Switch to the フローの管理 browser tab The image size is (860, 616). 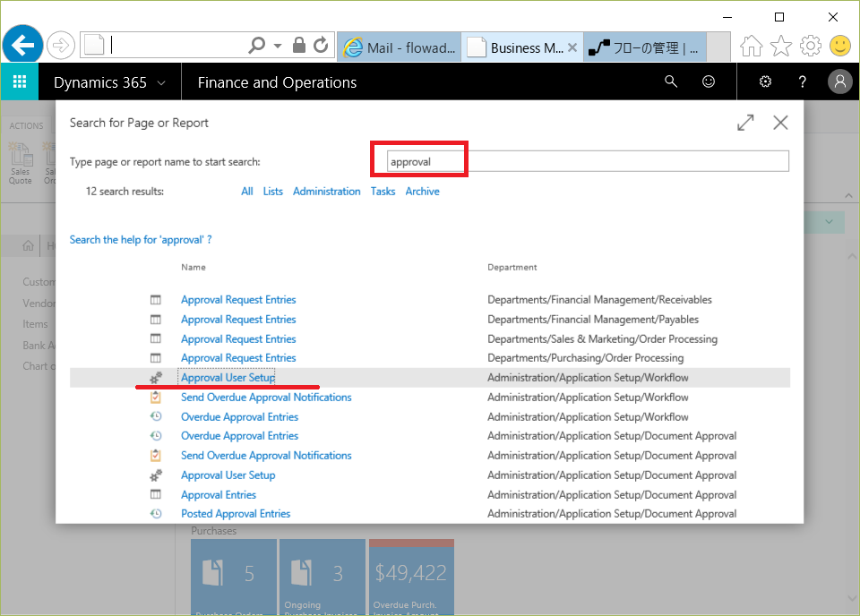pyautogui.click(x=645, y=47)
